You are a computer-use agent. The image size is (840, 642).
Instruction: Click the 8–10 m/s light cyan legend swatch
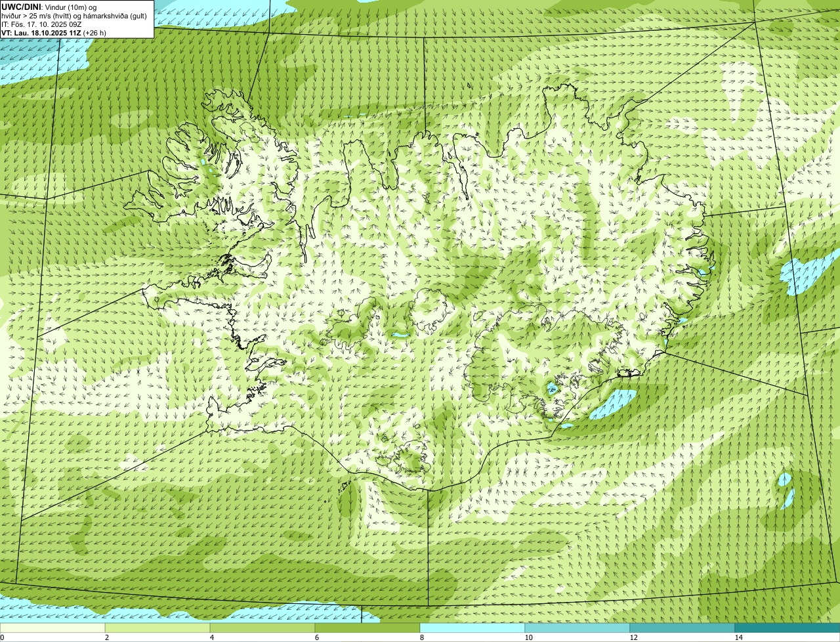point(472,628)
